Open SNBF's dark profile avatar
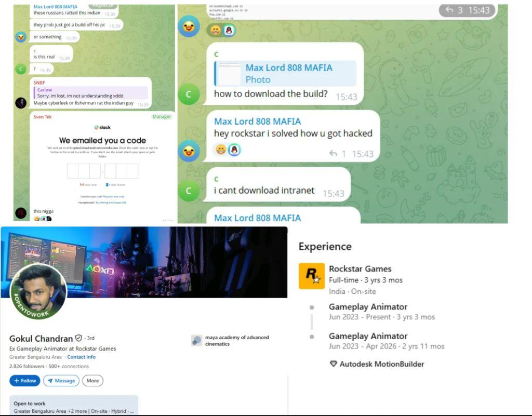This screenshot has width=532, height=416. point(21,103)
